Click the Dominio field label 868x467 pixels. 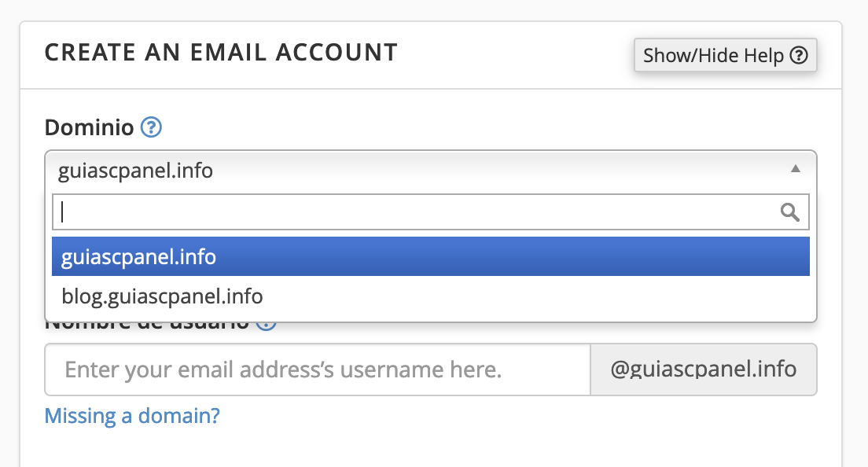point(89,127)
